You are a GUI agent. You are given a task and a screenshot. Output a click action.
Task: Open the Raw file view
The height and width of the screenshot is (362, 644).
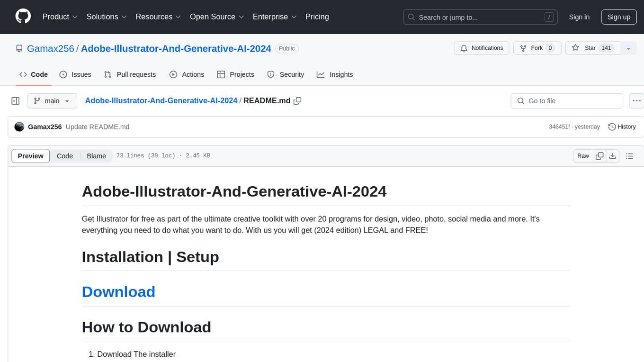click(x=583, y=156)
